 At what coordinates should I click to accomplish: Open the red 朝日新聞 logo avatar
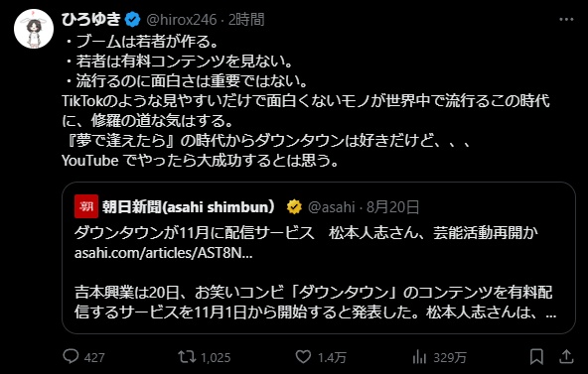tap(86, 206)
